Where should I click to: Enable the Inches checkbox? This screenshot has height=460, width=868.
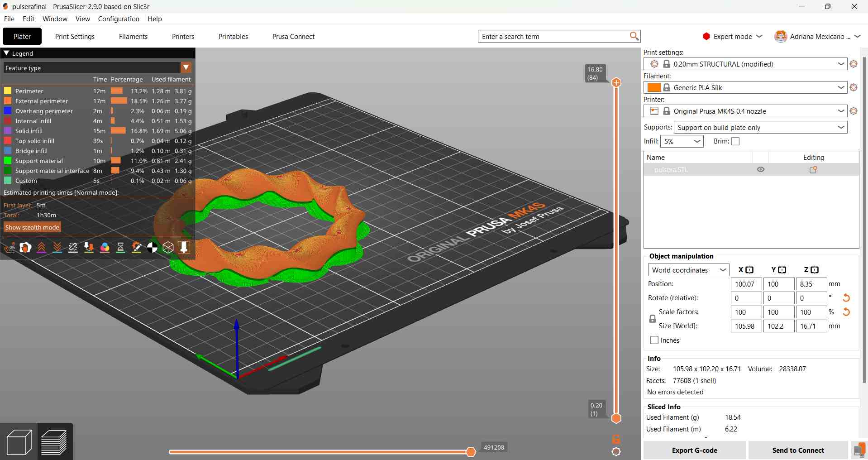click(x=654, y=340)
